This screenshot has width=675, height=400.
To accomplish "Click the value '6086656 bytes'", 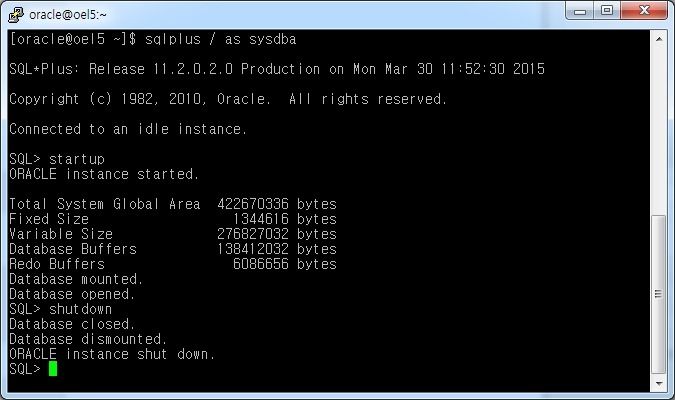I will [285, 264].
